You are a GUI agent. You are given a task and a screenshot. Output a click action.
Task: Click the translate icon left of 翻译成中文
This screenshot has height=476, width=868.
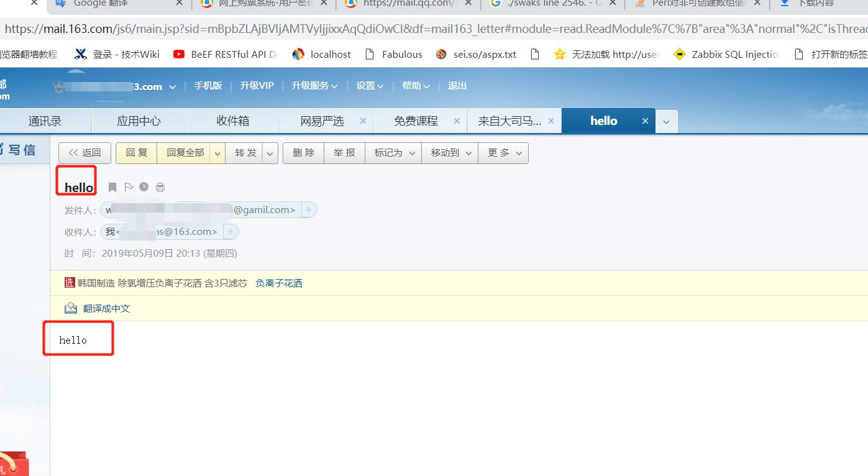[x=71, y=308]
